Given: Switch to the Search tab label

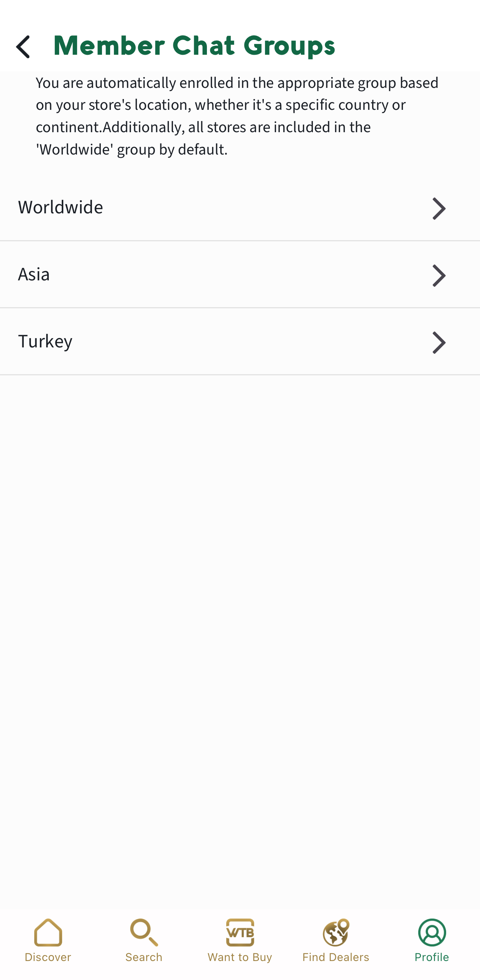Looking at the screenshot, I should pos(144,957).
